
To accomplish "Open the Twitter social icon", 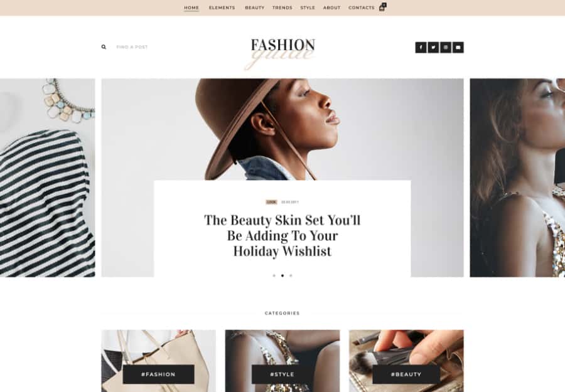I will coord(433,48).
